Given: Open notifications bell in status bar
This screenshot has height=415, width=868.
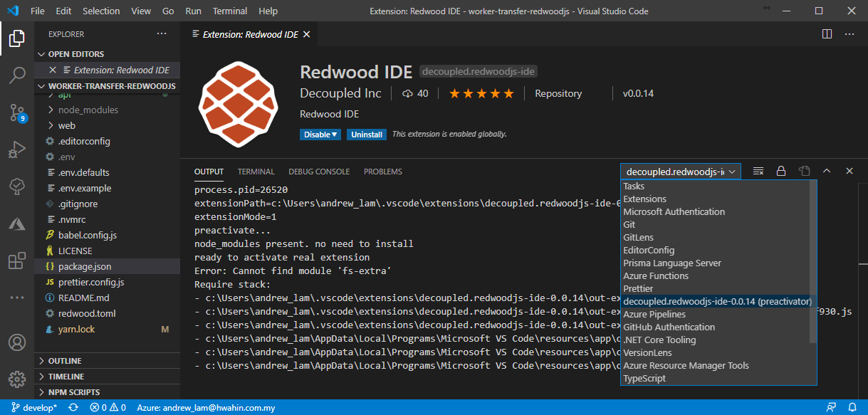Looking at the screenshot, I should tap(852, 408).
